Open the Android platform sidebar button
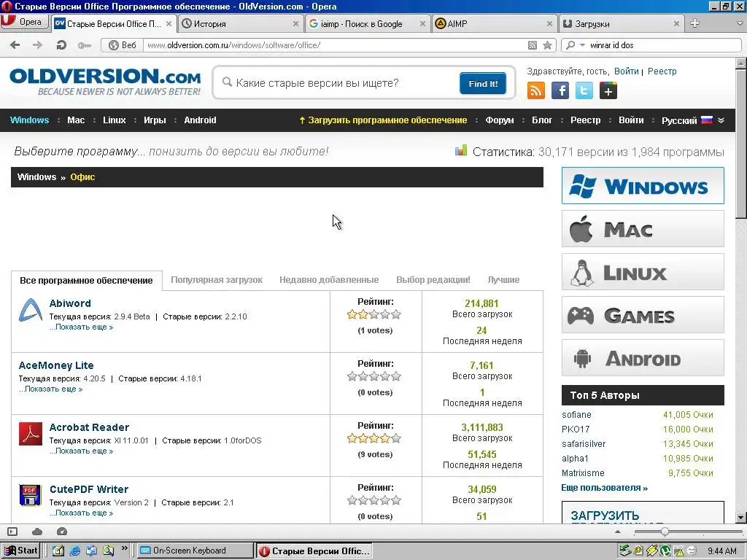This screenshot has height=560, width=747. point(643,358)
